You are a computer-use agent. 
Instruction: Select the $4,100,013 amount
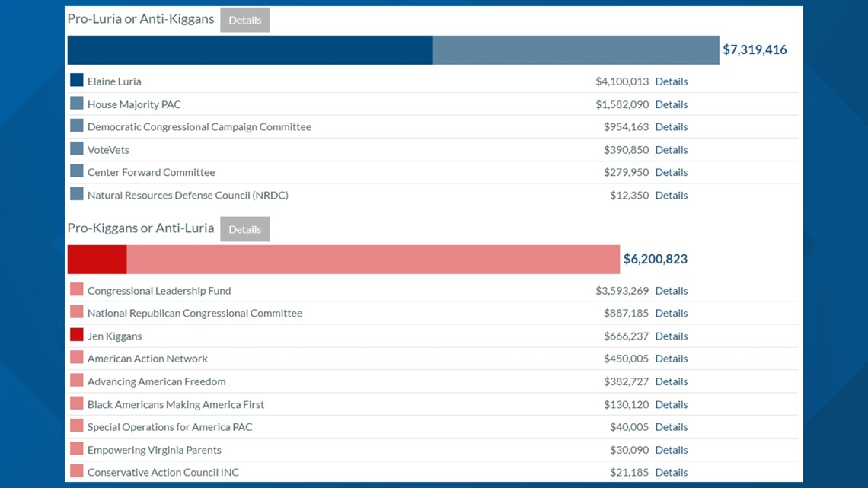click(x=622, y=81)
